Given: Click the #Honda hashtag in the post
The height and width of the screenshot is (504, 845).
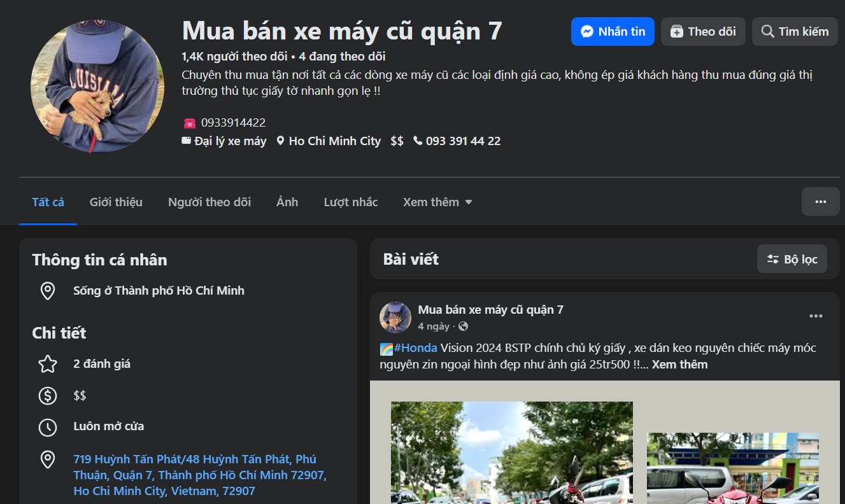Looking at the screenshot, I should [x=416, y=348].
